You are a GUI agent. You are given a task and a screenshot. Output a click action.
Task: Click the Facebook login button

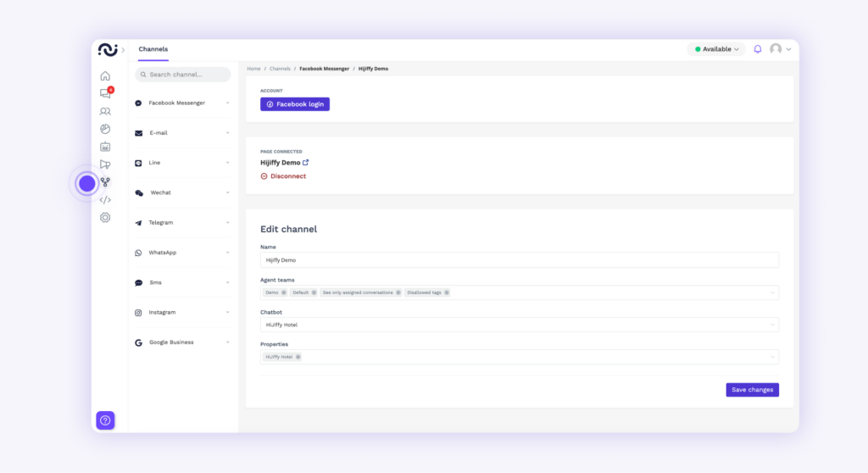coord(295,104)
